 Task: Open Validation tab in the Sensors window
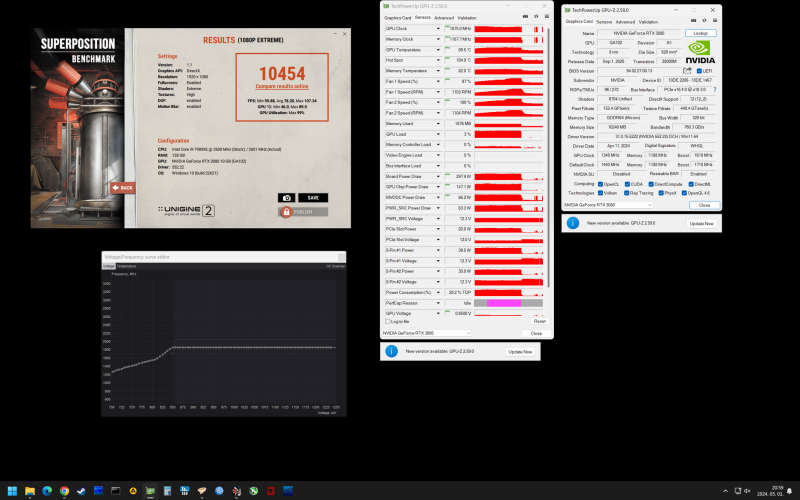[x=467, y=17]
